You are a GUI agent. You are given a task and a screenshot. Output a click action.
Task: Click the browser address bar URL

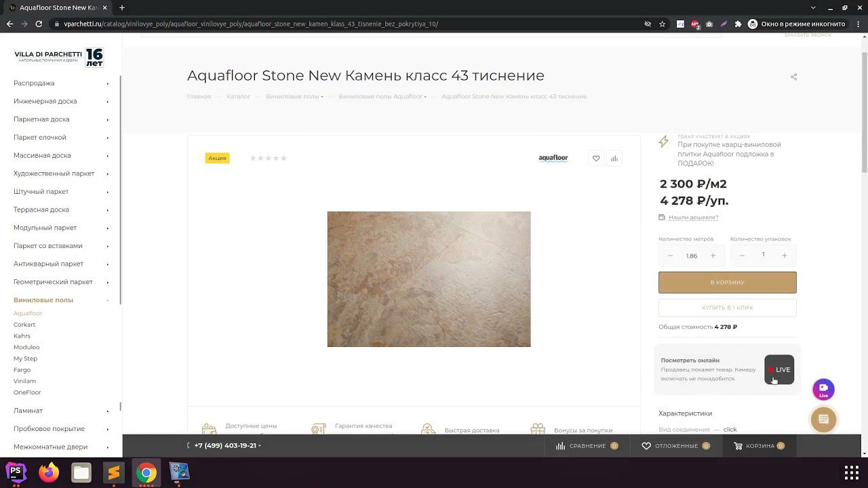click(x=251, y=24)
